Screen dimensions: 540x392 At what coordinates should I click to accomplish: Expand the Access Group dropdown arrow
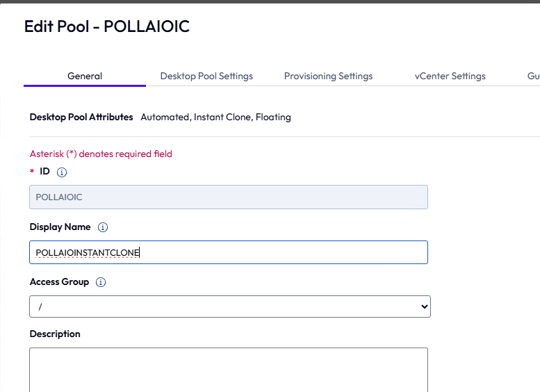(x=424, y=307)
